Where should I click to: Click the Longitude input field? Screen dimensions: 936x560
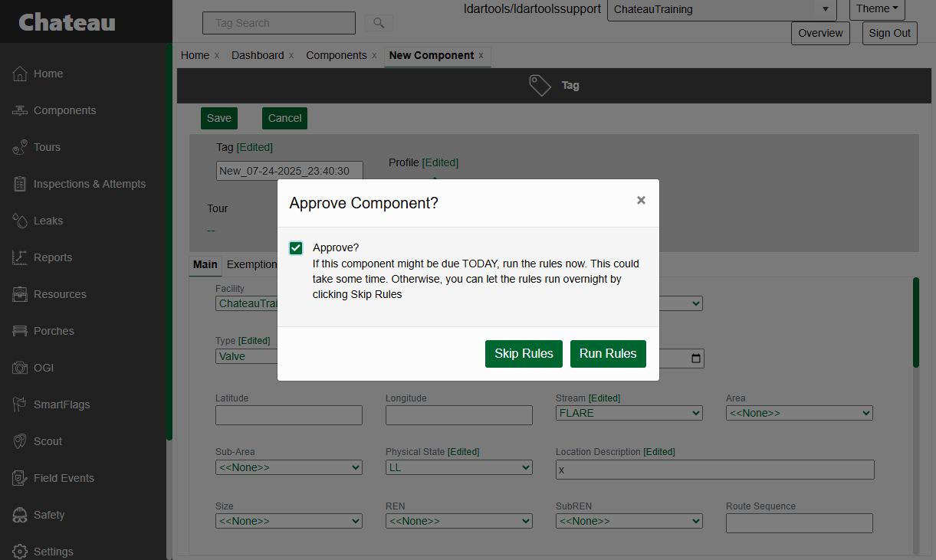tap(459, 415)
